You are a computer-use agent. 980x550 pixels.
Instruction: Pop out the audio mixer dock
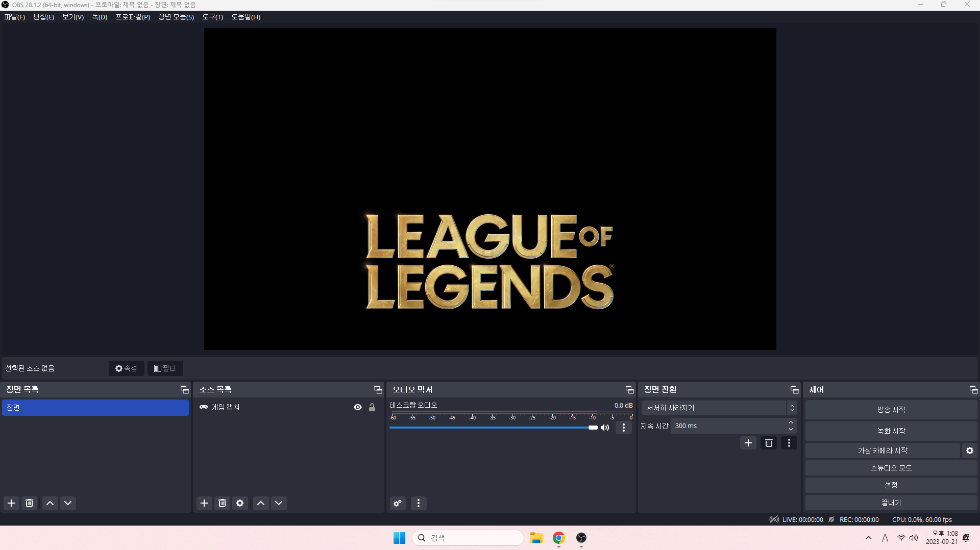point(629,390)
